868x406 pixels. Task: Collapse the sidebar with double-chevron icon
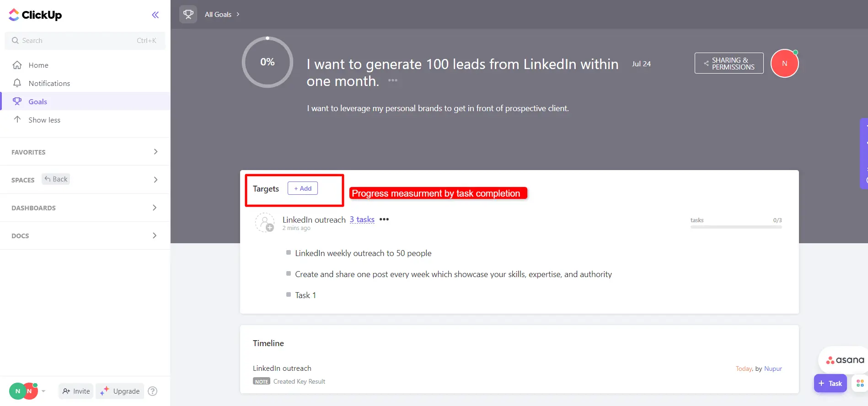click(155, 15)
